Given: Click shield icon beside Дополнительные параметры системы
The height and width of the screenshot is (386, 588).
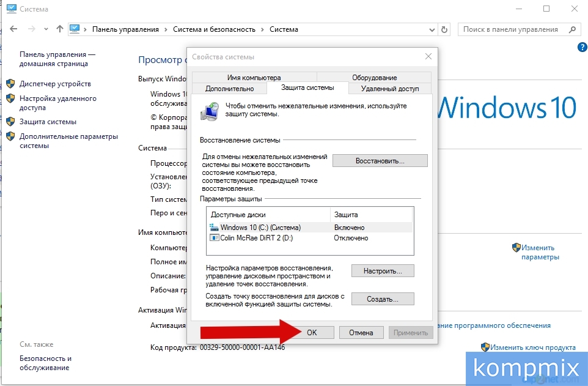Looking at the screenshot, I should (x=10, y=136).
